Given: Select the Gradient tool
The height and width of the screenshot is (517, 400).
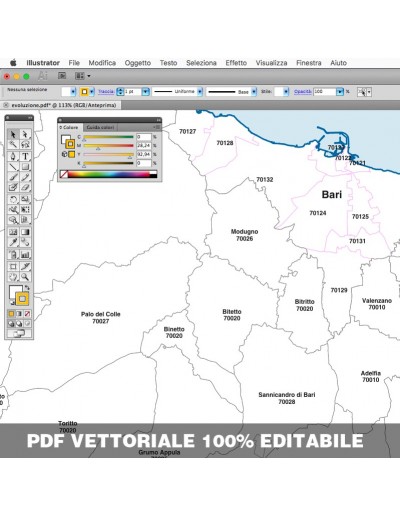Looking at the screenshot, I should (x=25, y=232).
